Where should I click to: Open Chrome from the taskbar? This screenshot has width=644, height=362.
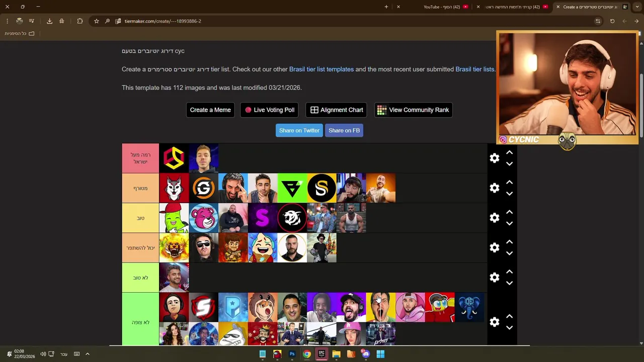click(x=306, y=354)
